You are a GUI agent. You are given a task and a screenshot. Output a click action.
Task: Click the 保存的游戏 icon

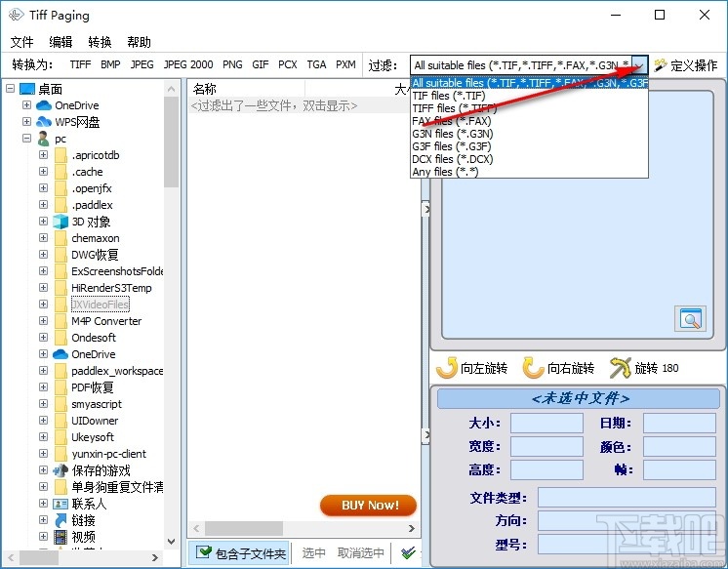61,470
